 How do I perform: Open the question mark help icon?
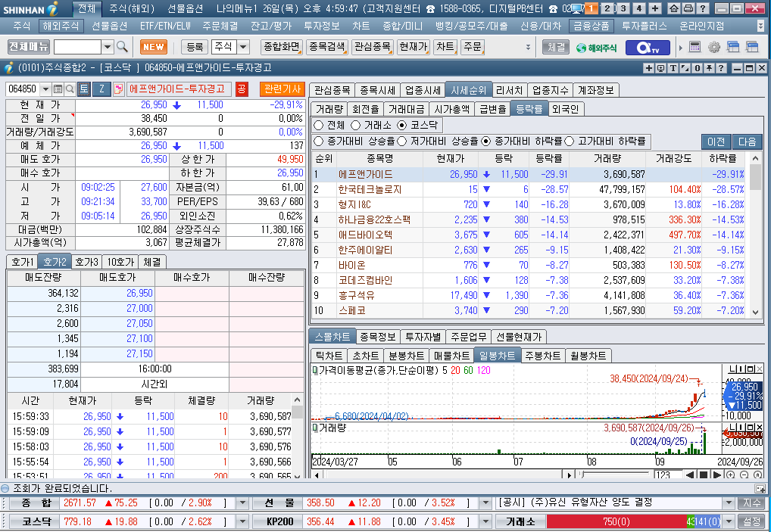pyautogui.click(x=703, y=8)
